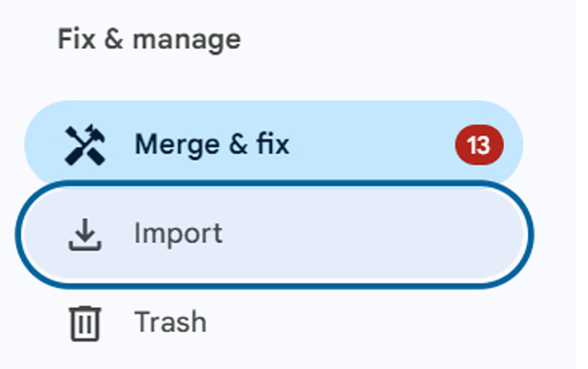Select the number 13 notification counter
588x369 pixels.
tap(478, 145)
